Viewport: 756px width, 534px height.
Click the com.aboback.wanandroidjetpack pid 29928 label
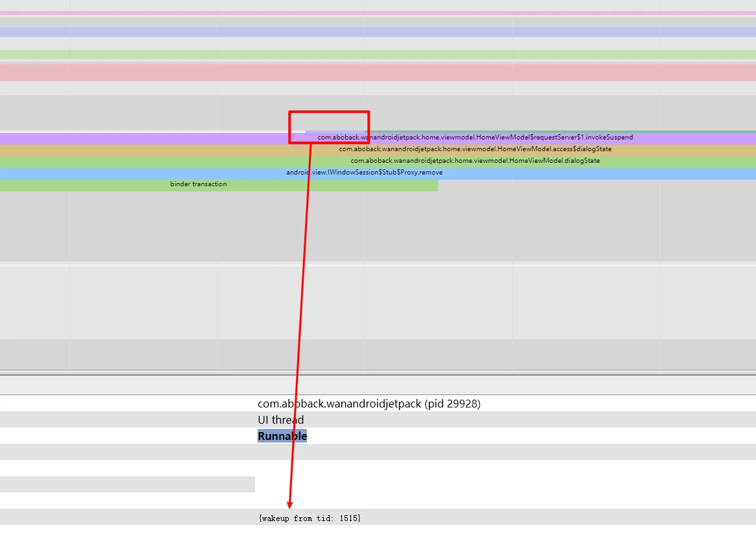pos(369,403)
